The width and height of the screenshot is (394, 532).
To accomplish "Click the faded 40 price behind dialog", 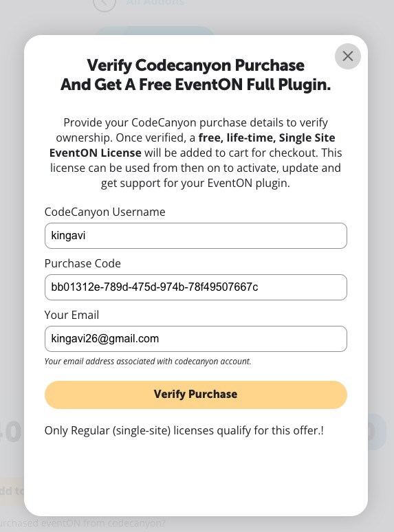I will point(11,432).
